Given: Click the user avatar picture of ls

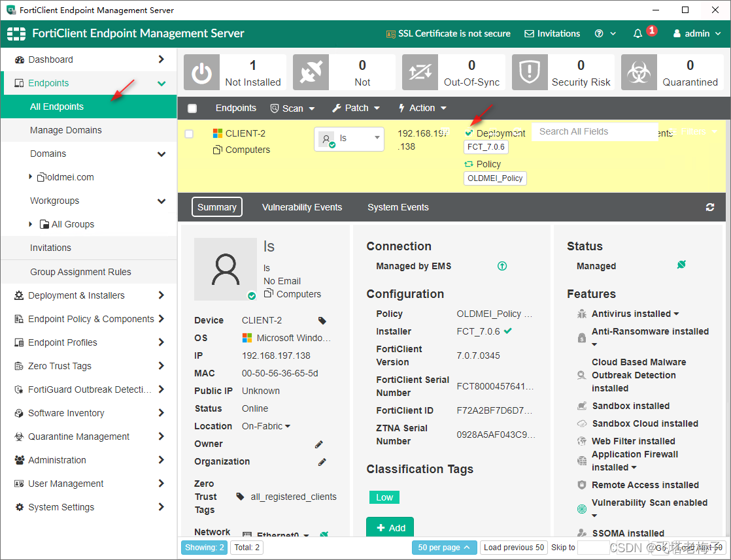Looking at the screenshot, I should (x=225, y=269).
